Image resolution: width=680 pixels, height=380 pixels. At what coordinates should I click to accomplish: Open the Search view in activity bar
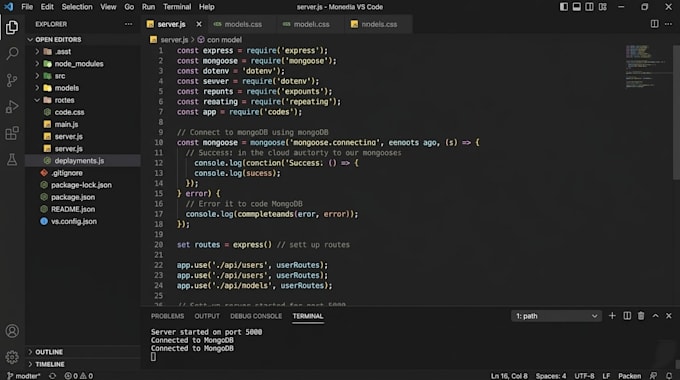(12, 54)
